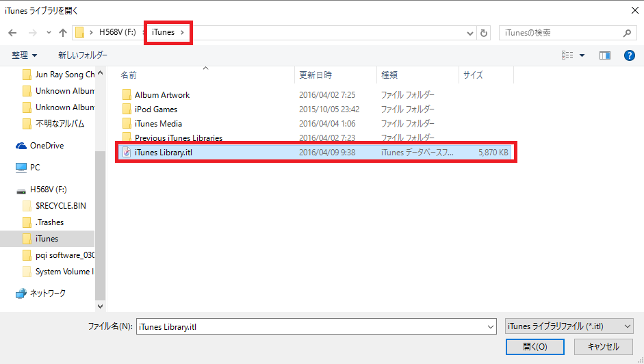Select PC in the navigation pane

click(x=35, y=167)
